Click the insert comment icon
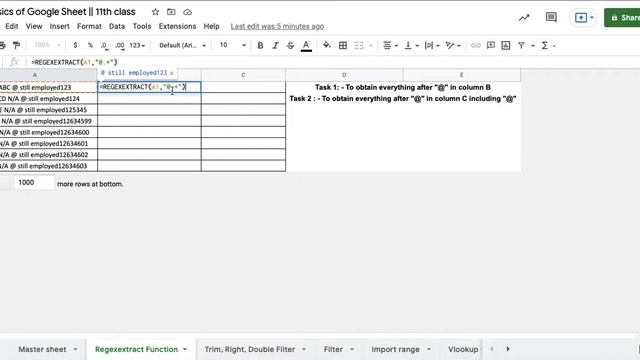Image resolution: width=640 pixels, height=360 pixels. (x=491, y=45)
